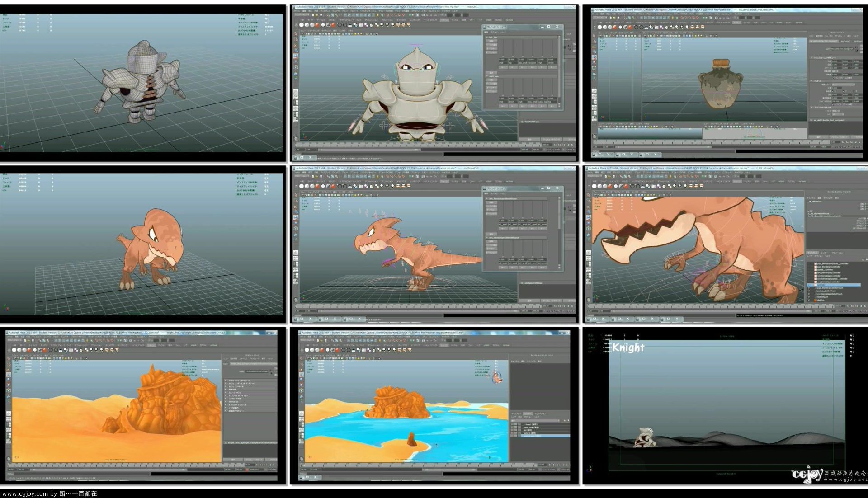Toggle first box of tiki layer in oasis window

512,430
